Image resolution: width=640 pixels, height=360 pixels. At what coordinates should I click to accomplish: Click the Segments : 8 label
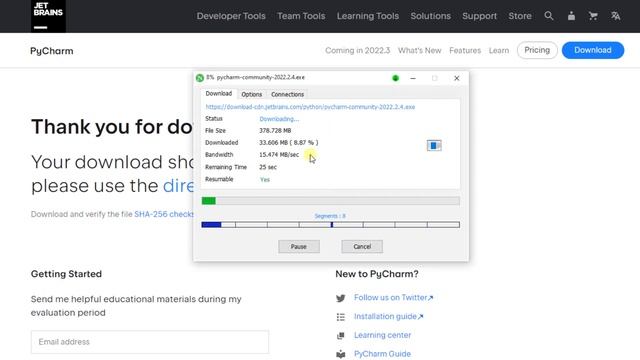[x=330, y=216]
